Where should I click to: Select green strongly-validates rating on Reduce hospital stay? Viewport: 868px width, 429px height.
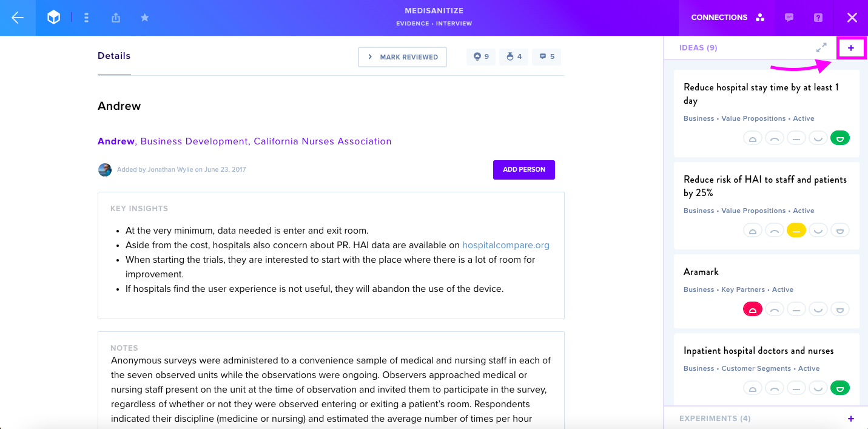(840, 138)
